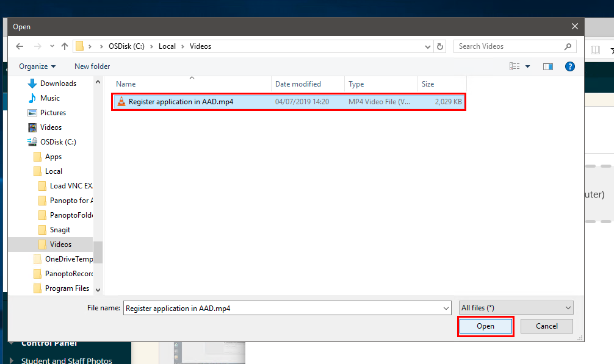Open the PanoptoRecord folder
Screen dimensions: 614x364
point(69,274)
